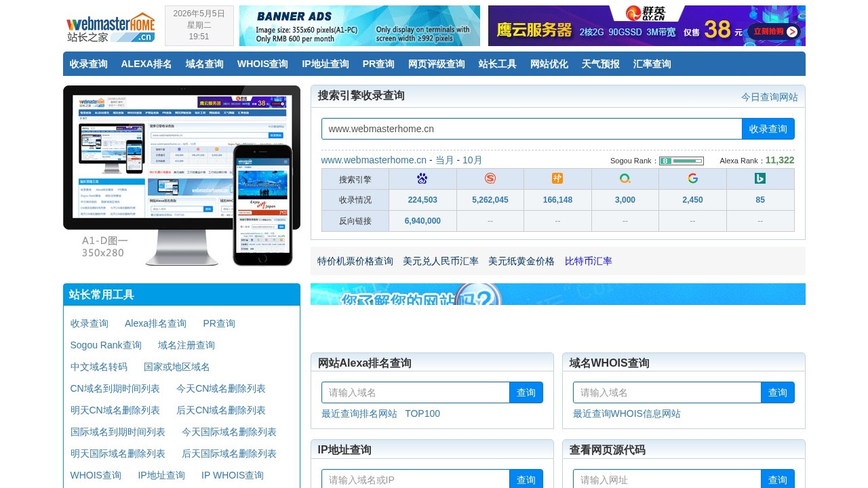Screen dimensions: 868x488
Task: Open IP地址查询 navigation item
Action: point(325,64)
